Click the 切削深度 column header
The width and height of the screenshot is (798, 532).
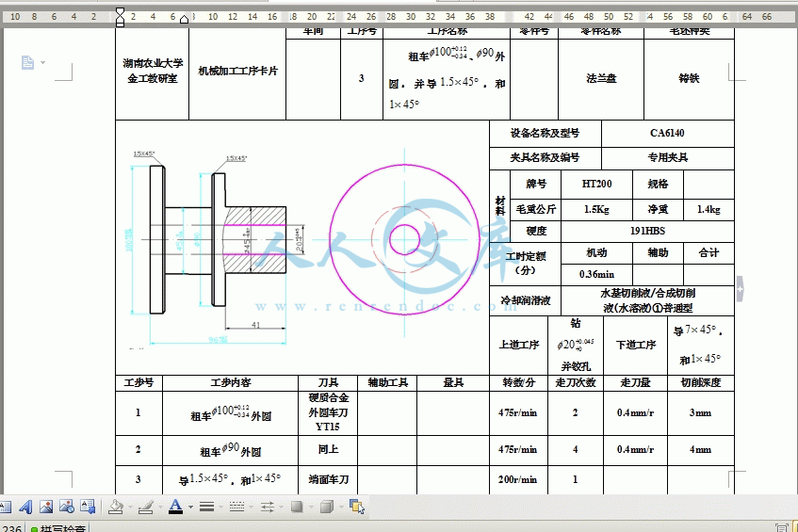pyautogui.click(x=701, y=382)
